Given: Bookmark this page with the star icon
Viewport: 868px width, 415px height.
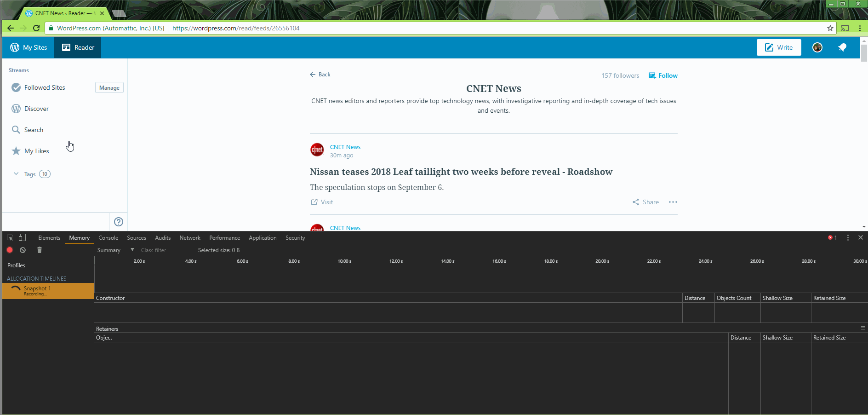Looking at the screenshot, I should click(830, 28).
